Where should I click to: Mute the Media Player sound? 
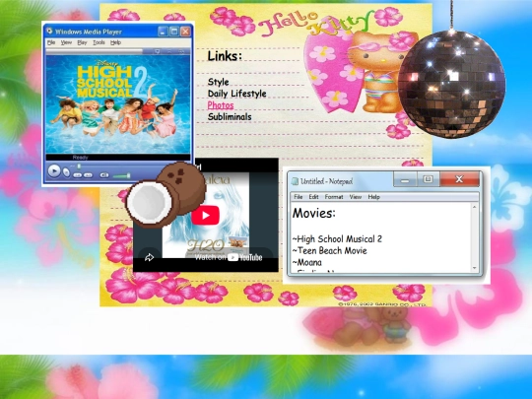pyautogui.click(x=104, y=175)
